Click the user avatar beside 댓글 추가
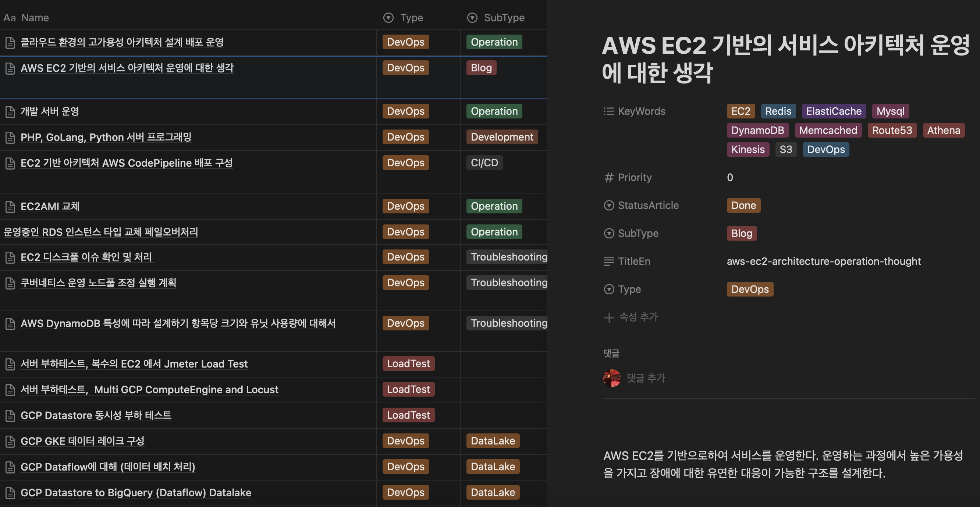The height and width of the screenshot is (507, 980). (612, 378)
